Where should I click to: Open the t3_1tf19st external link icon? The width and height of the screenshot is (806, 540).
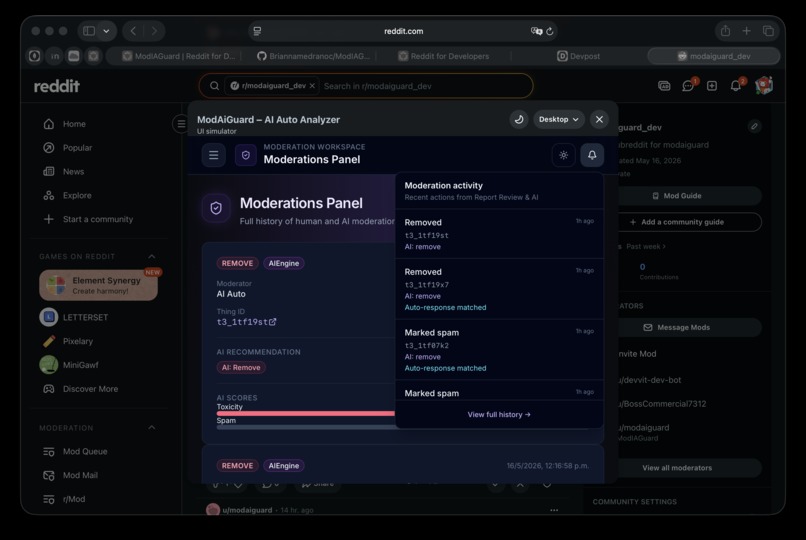pos(272,322)
